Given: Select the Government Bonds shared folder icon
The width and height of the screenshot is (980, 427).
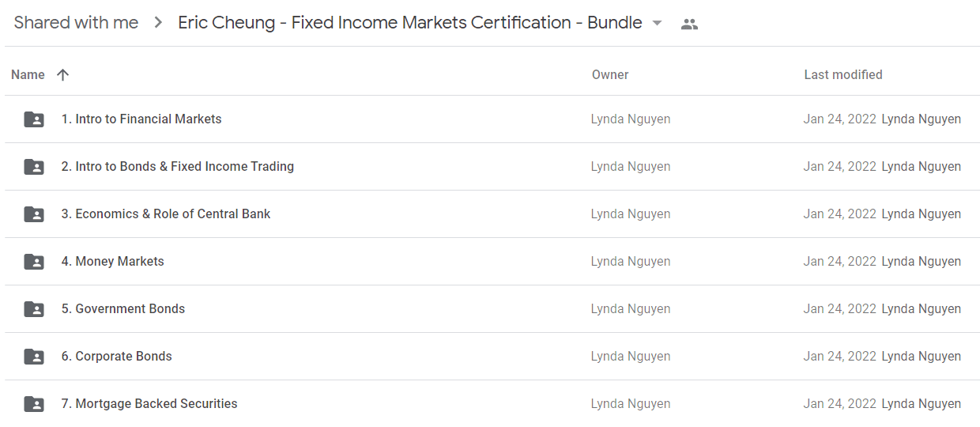Looking at the screenshot, I should 34,309.
